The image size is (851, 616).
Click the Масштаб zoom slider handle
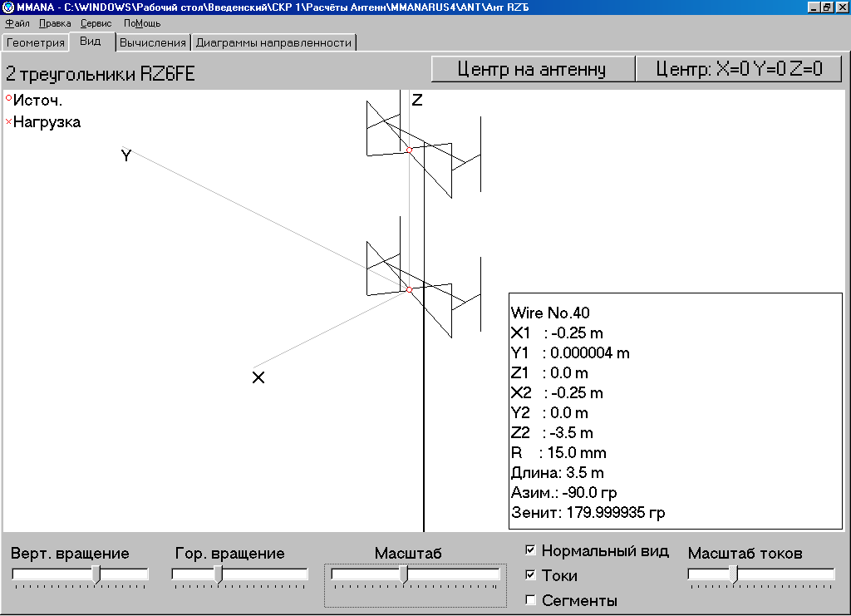(403, 574)
